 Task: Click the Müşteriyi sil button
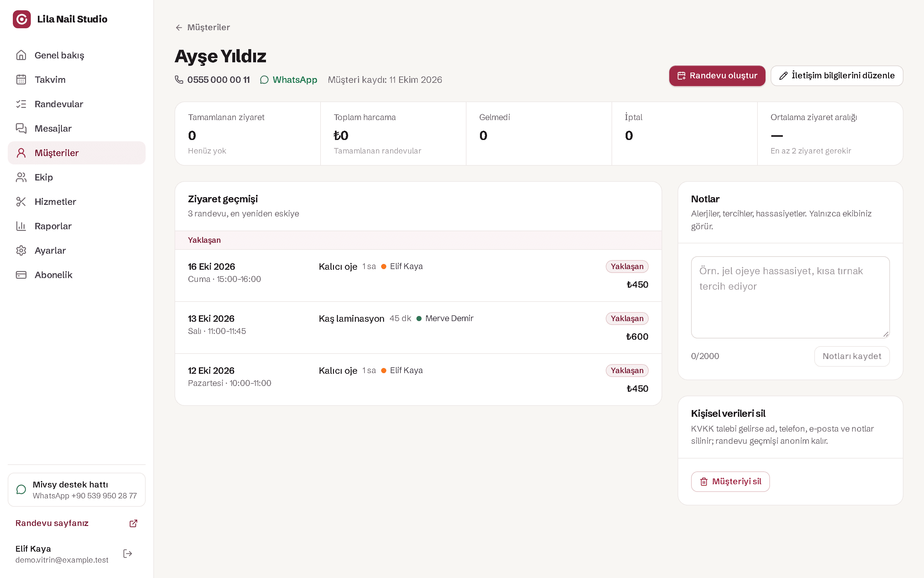click(730, 481)
